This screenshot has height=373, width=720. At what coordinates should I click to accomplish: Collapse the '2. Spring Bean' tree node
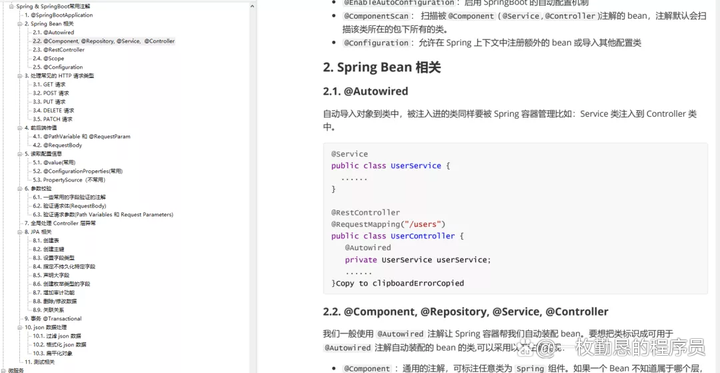tap(20, 23)
